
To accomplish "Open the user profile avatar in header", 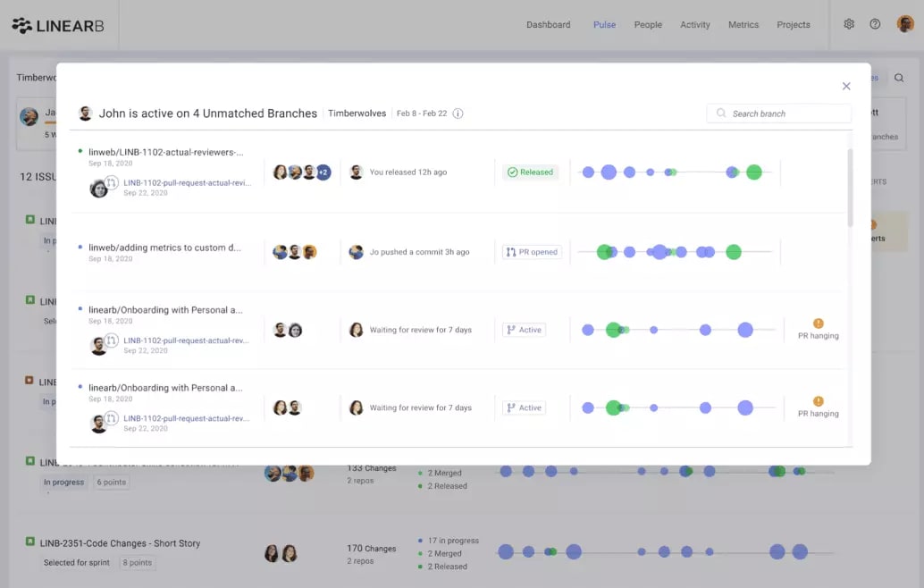I will coord(905,23).
